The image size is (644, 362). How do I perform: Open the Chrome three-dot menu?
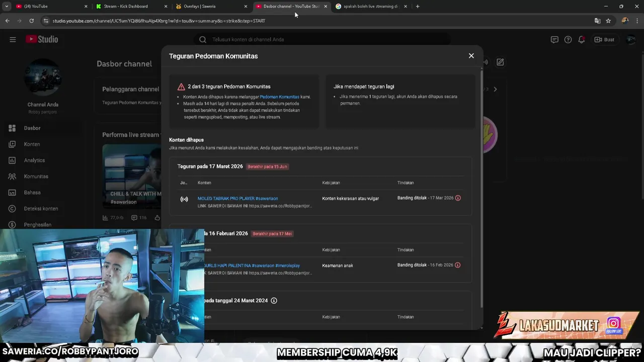[637, 21]
